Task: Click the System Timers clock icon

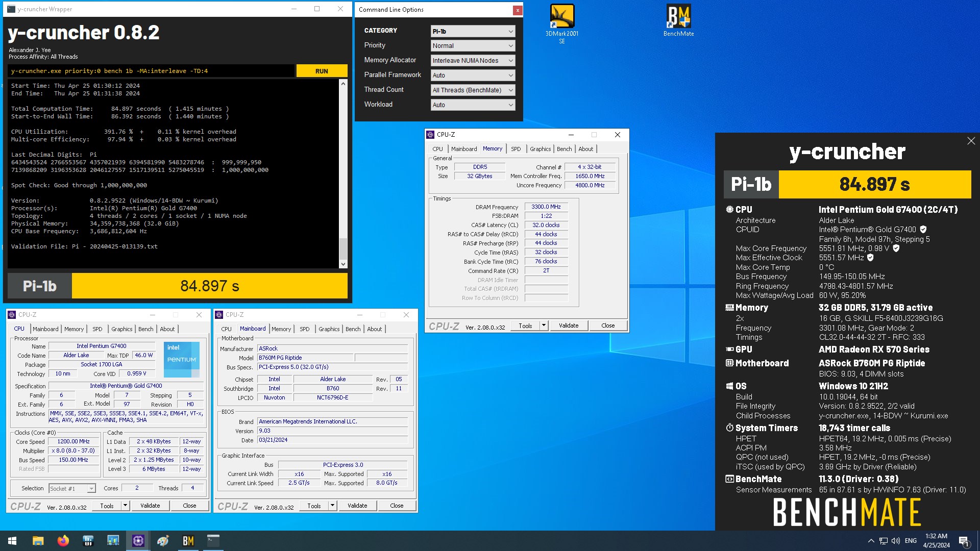Action: click(729, 428)
